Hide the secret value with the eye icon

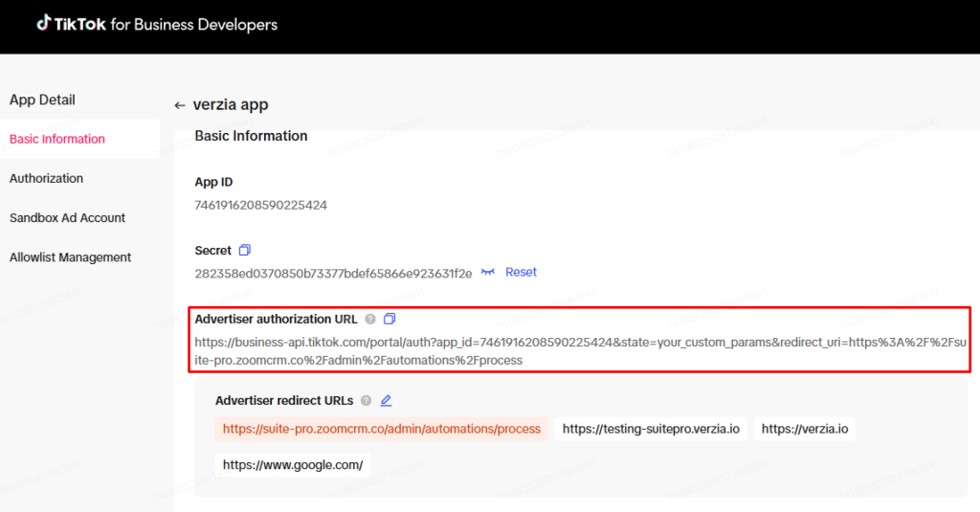pyautogui.click(x=488, y=273)
